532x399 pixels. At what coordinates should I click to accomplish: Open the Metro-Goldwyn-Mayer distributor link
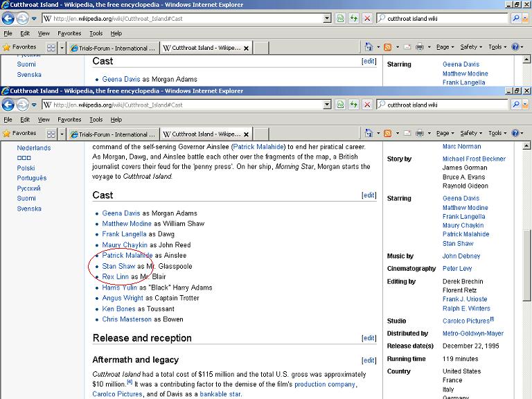[473, 333]
